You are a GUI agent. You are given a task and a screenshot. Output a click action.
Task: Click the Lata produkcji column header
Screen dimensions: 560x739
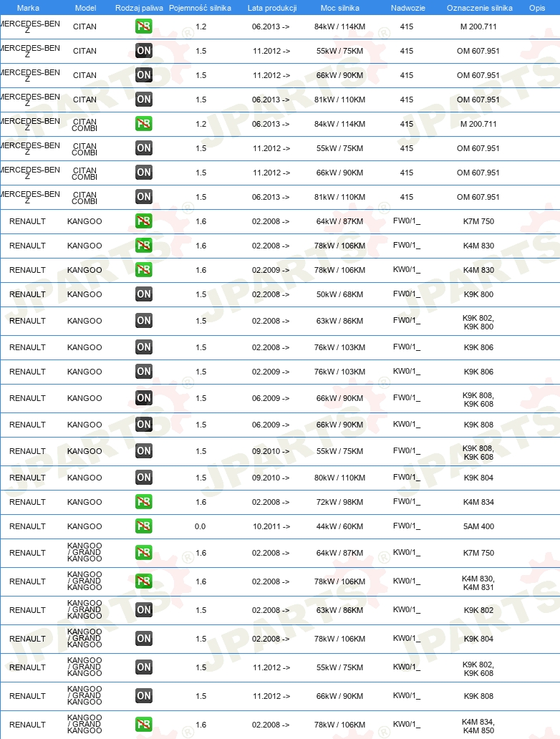click(272, 8)
